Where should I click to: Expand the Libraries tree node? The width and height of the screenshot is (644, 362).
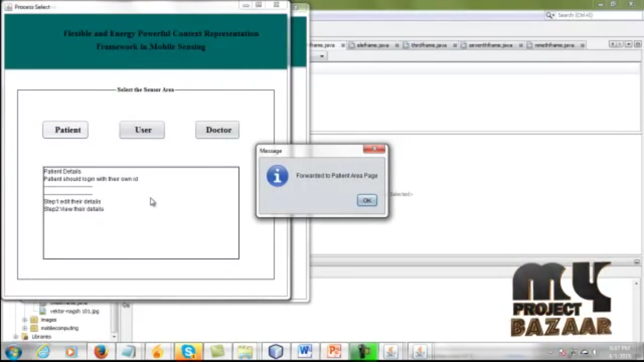click(x=16, y=337)
